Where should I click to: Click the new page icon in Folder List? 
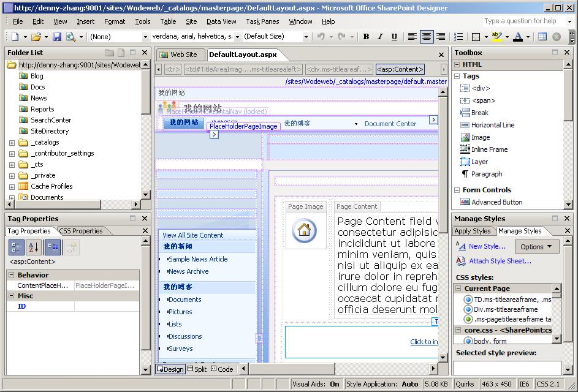pyautogui.click(x=121, y=53)
